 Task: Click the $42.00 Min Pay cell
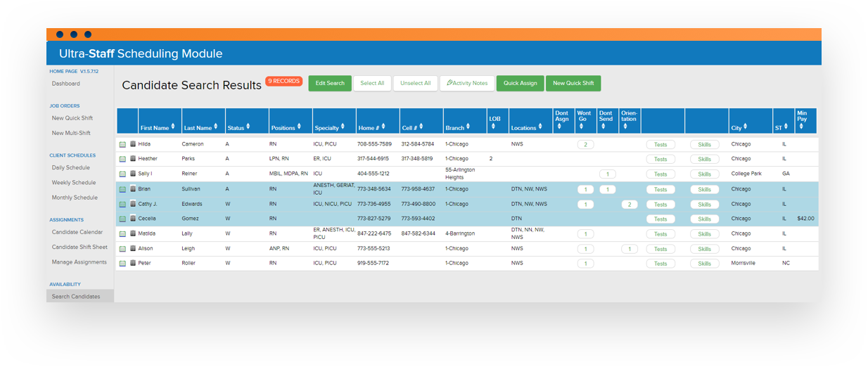(805, 219)
